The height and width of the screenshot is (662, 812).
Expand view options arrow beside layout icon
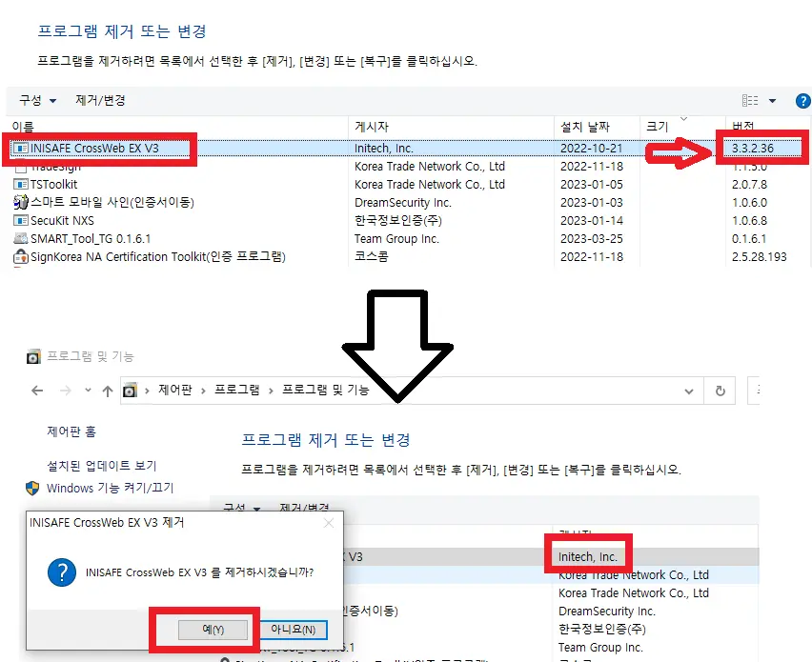click(x=772, y=101)
